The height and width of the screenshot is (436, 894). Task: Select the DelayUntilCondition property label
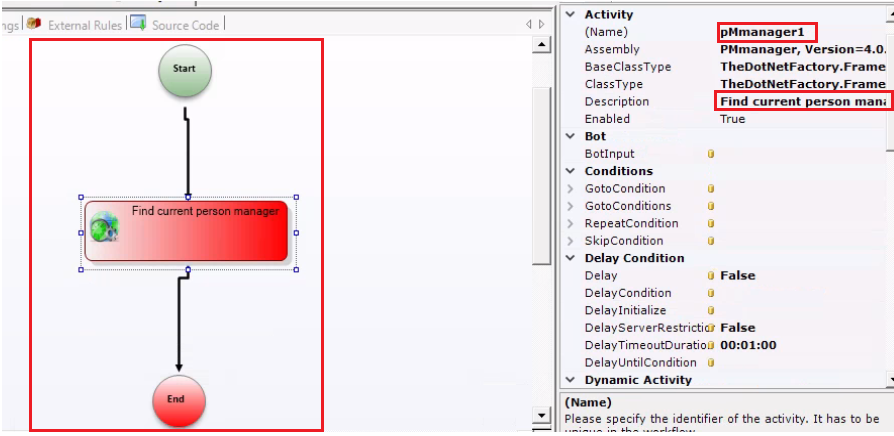click(x=640, y=362)
